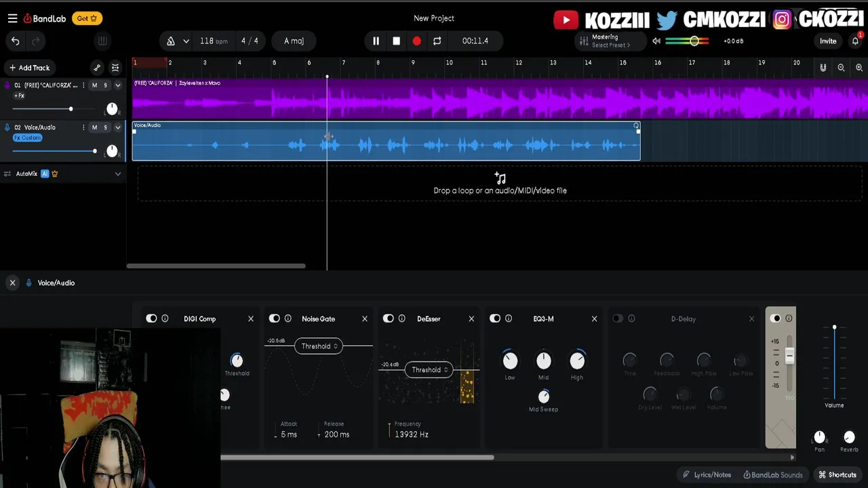Viewport: 868px width, 488px height.
Task: Solo track 01 CALIFORZA
Action: (x=105, y=85)
